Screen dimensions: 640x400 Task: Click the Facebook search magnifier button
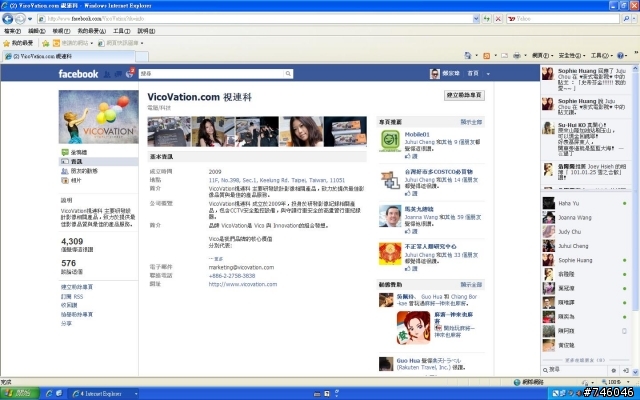point(288,74)
